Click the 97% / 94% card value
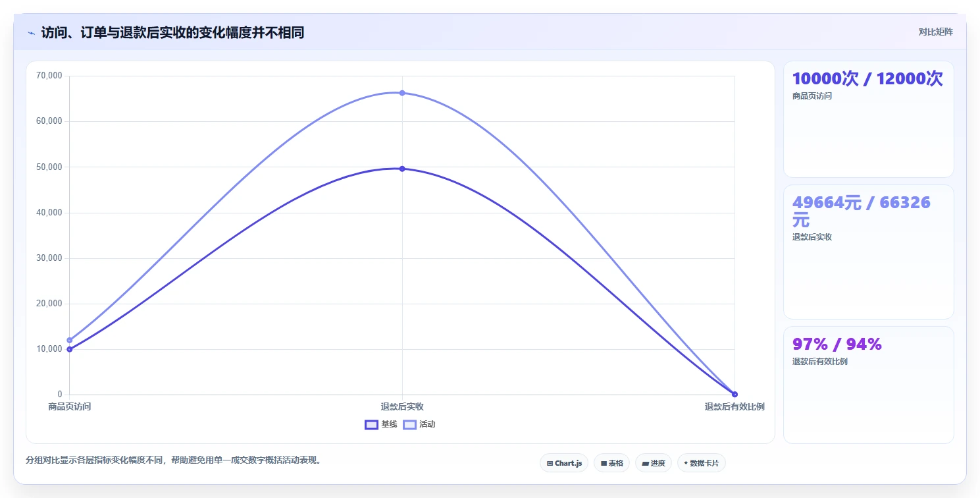The image size is (980, 498). pyautogui.click(x=837, y=345)
